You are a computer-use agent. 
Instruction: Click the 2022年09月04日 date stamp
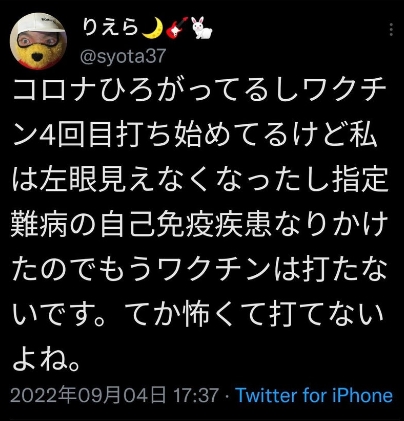pos(88,395)
